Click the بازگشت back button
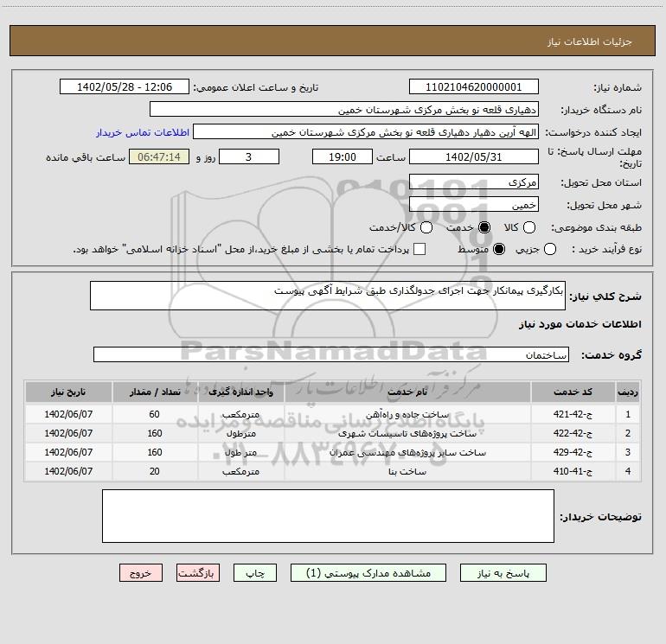This screenshot has height=644, width=666. pos(198,573)
